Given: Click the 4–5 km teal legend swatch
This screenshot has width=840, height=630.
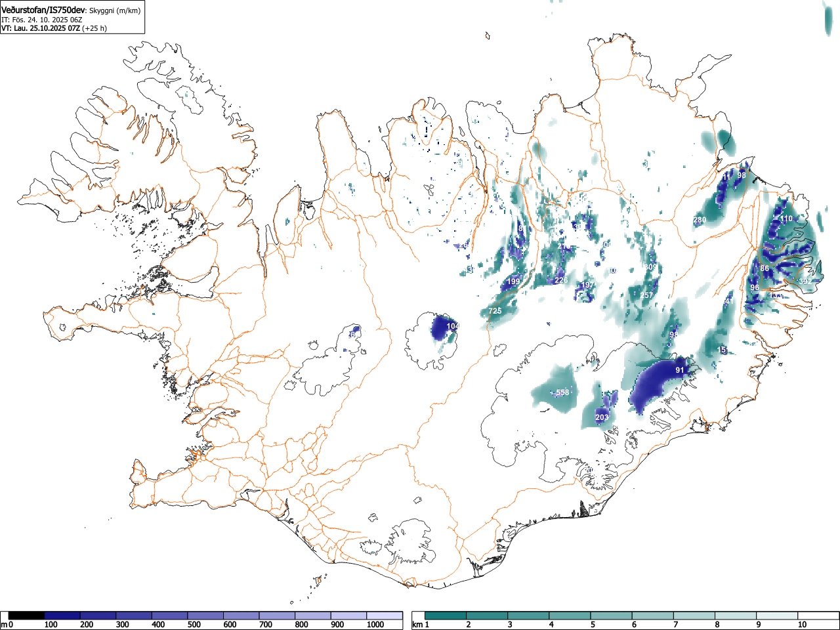Looking at the screenshot, I should coord(571,616).
